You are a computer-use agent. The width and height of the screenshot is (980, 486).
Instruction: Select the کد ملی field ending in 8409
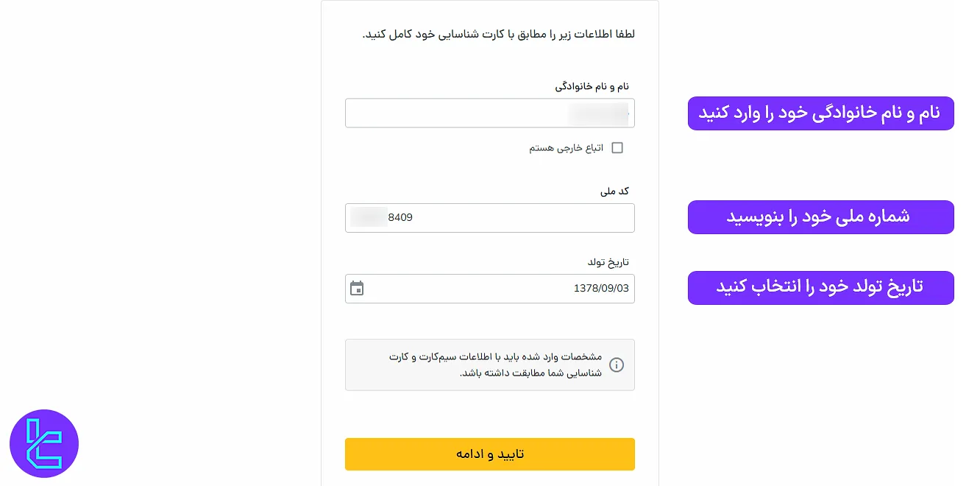[490, 217]
